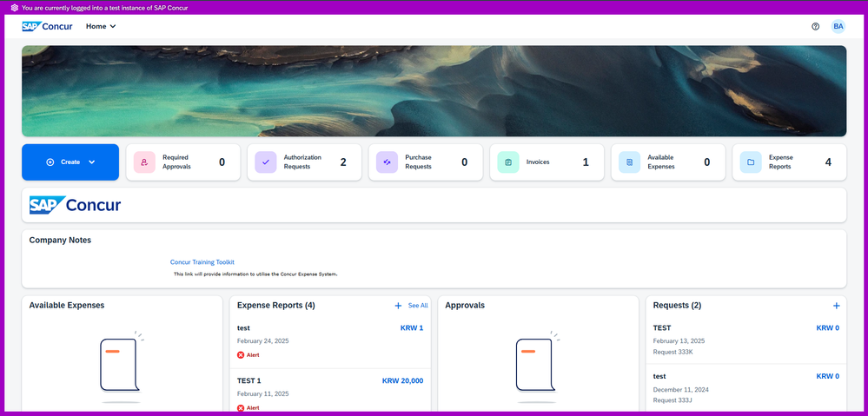Image resolution: width=868 pixels, height=416 pixels.
Task: Click KRW 1 amount link
Action: click(412, 328)
